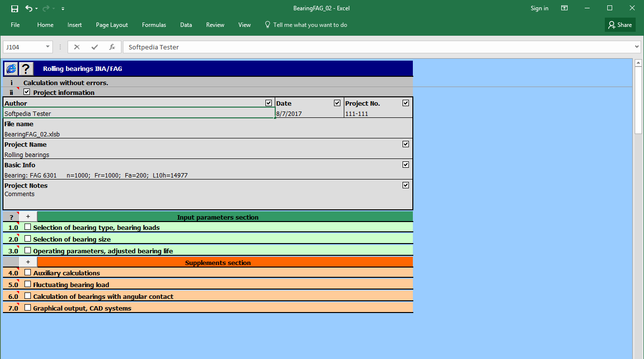Save the workbook with the floppy icon
Image resolution: width=644 pixels, height=359 pixels.
pos(15,8)
